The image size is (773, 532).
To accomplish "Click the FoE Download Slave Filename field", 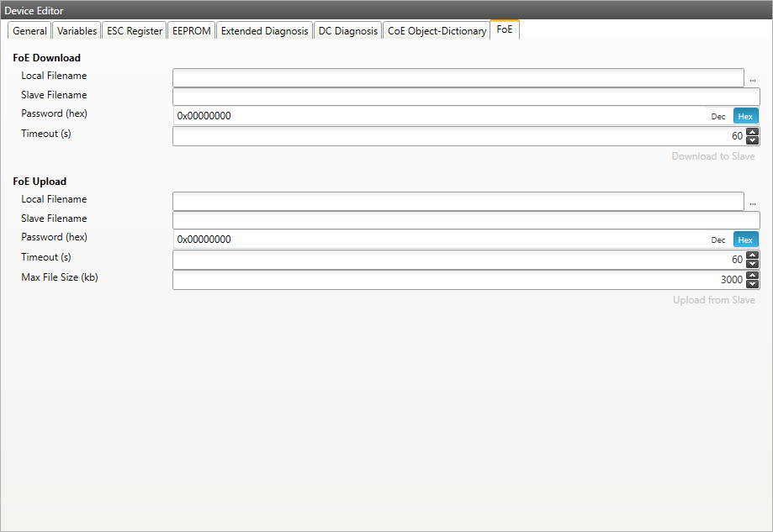I will pyautogui.click(x=465, y=97).
